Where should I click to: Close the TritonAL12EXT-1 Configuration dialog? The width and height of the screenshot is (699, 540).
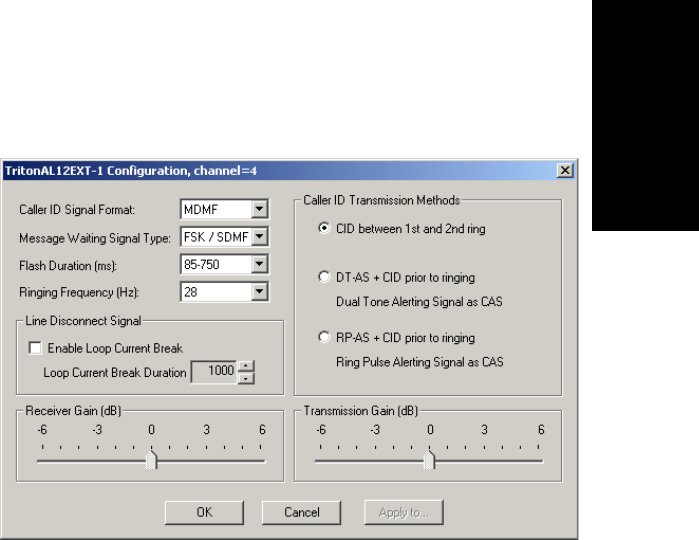[565, 170]
